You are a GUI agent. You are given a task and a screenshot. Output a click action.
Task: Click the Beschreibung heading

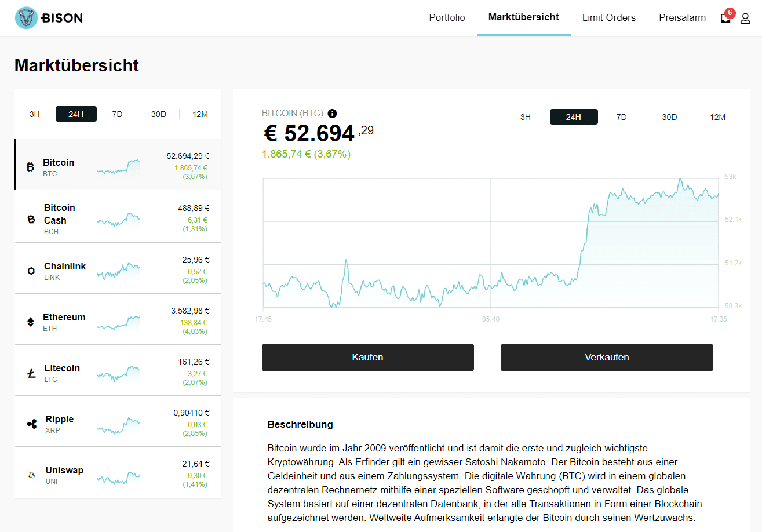pyautogui.click(x=300, y=424)
